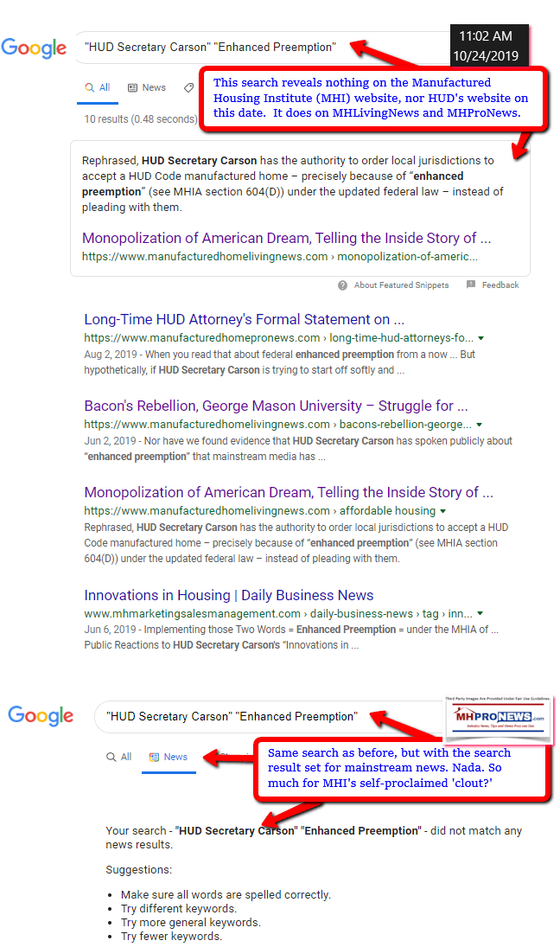This screenshot has width=560, height=947.
Task: Click "Try more general keywords" suggestion
Action: tap(191, 923)
